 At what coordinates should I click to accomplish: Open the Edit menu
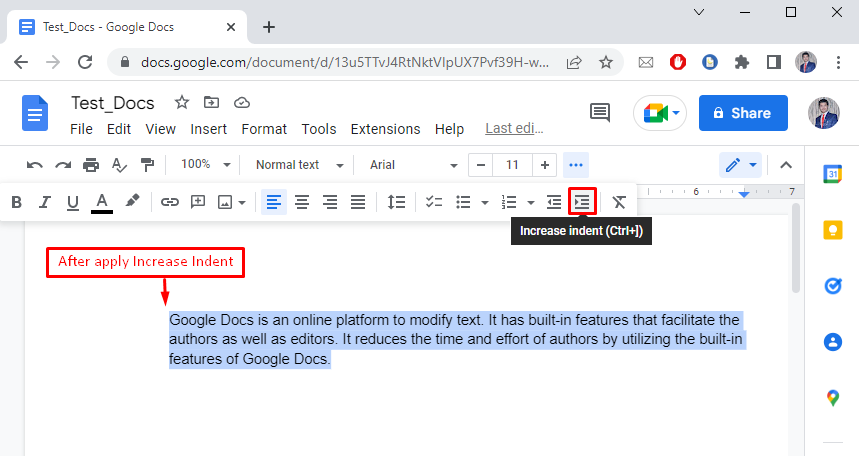118,129
